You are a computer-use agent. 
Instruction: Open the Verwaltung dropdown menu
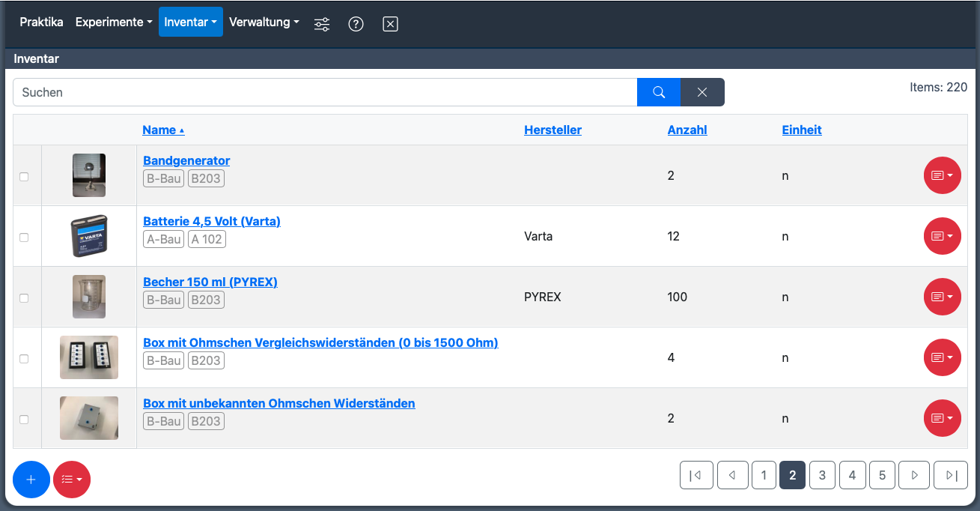coord(264,22)
